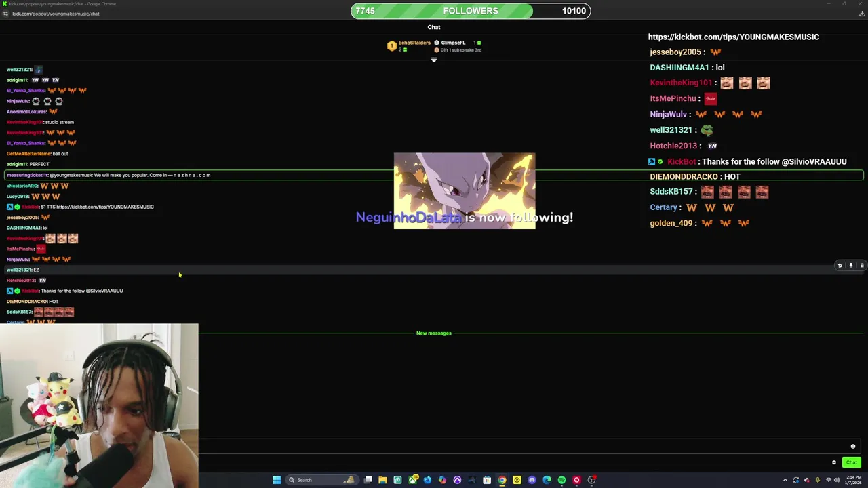Click Certary username in overlay chat
This screenshot has height=488, width=868.
(x=663, y=207)
